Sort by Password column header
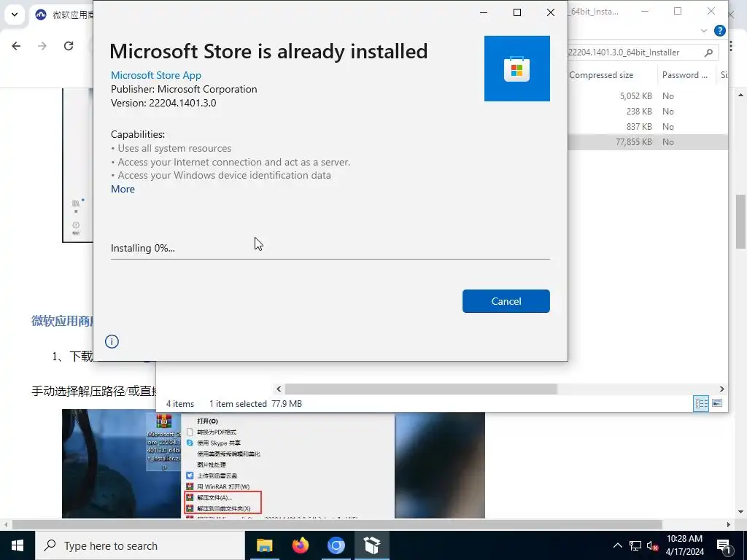This screenshot has width=747, height=560. (x=685, y=75)
